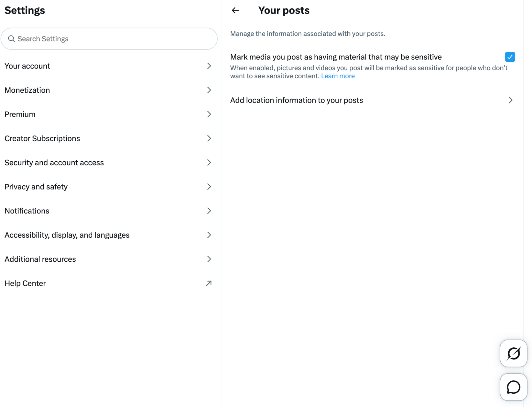Click the magnifier icon in Search Settings

tap(11, 39)
